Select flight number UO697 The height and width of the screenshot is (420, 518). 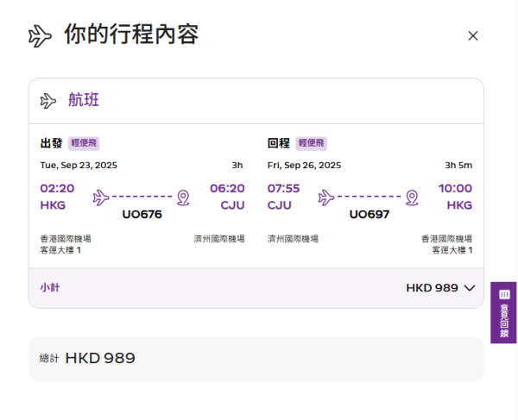tap(370, 215)
